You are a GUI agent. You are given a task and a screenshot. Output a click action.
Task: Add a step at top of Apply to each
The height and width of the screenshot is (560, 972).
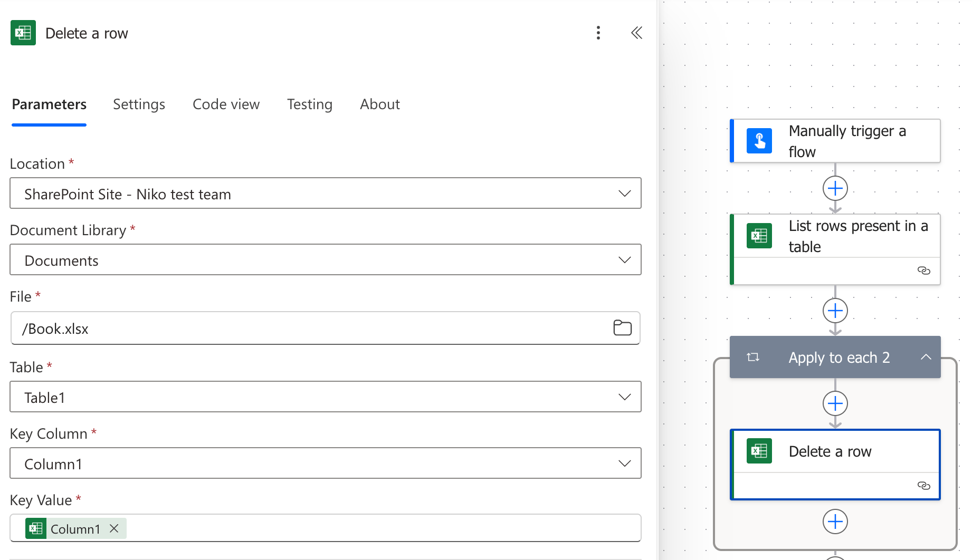click(835, 403)
